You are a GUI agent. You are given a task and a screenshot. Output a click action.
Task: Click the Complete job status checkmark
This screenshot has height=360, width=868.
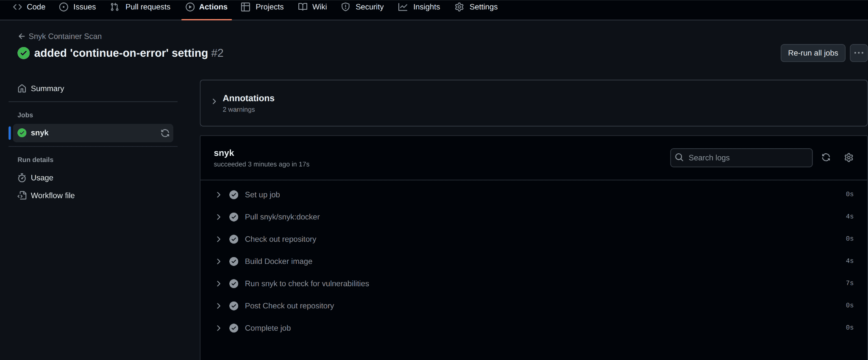234,328
